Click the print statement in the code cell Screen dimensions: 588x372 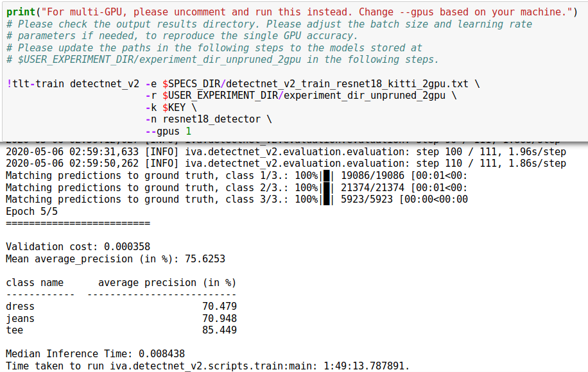(292, 12)
